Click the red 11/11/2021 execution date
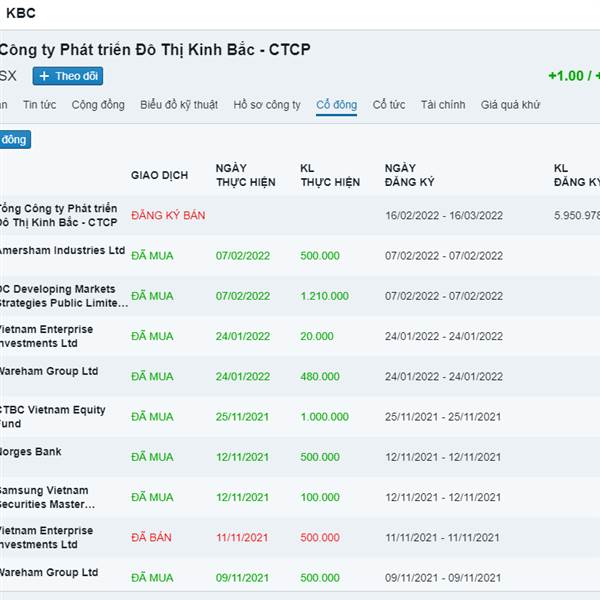Screen dimensions: 600x600 point(242,537)
